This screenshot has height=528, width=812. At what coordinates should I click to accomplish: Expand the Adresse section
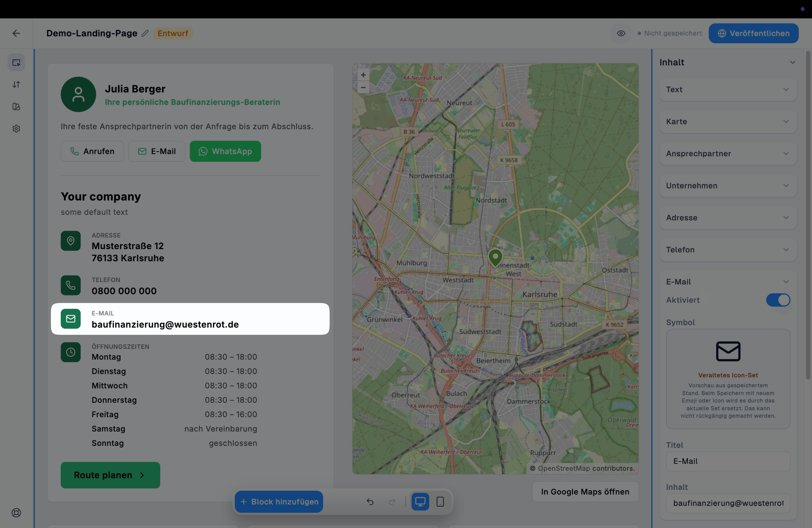728,218
